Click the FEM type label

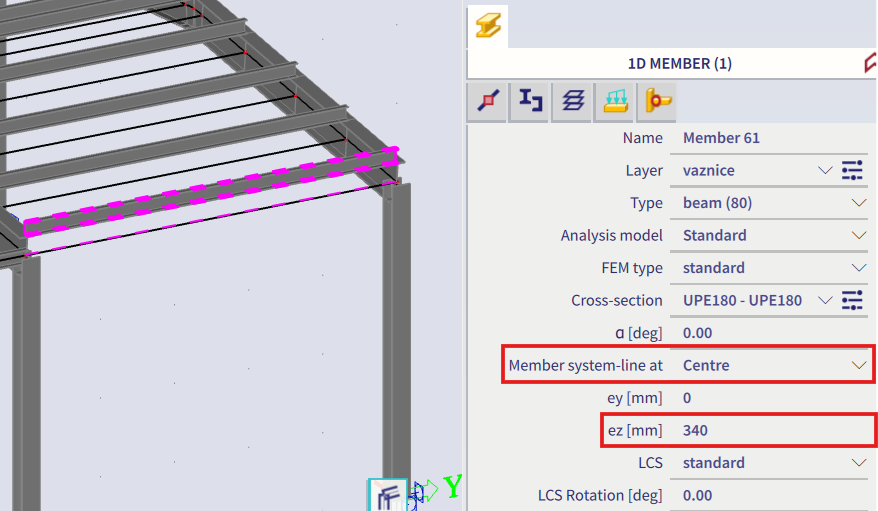632,268
